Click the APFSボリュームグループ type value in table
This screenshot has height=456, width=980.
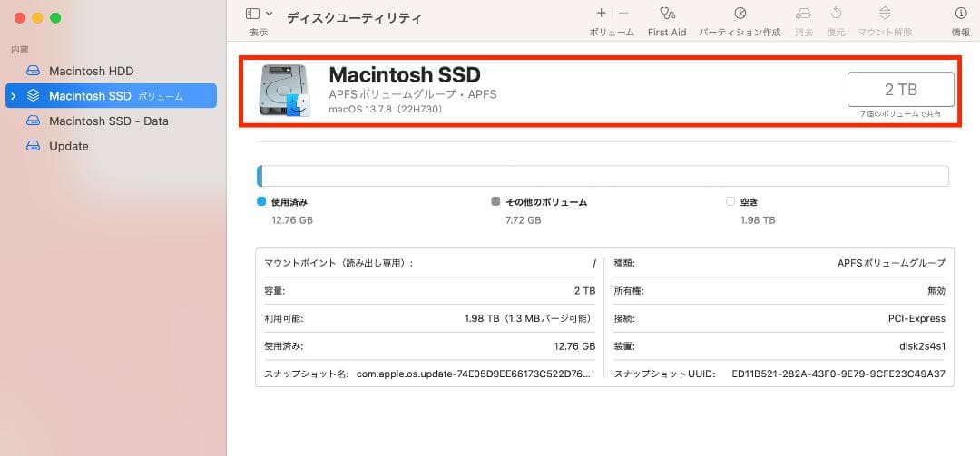click(891, 264)
